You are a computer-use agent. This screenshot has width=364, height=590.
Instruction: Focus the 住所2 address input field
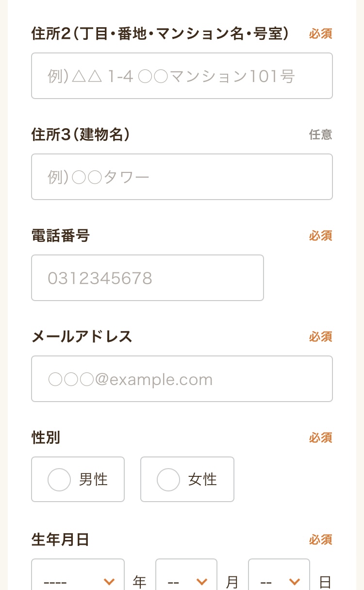[x=182, y=76]
